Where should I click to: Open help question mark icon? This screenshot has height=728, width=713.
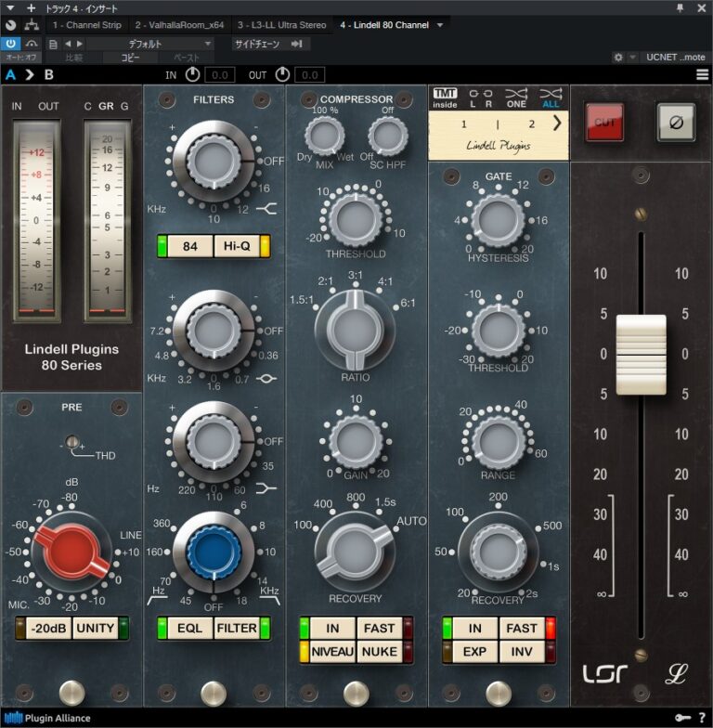click(702, 718)
